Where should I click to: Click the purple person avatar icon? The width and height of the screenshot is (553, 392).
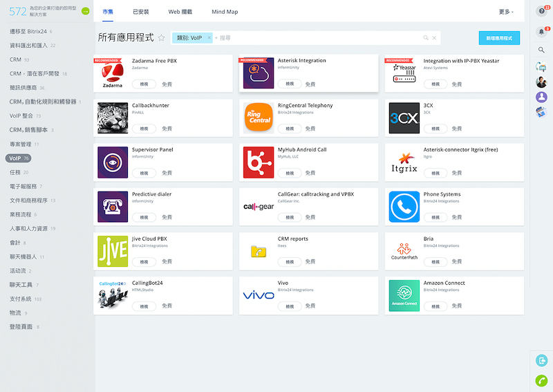coord(541,97)
